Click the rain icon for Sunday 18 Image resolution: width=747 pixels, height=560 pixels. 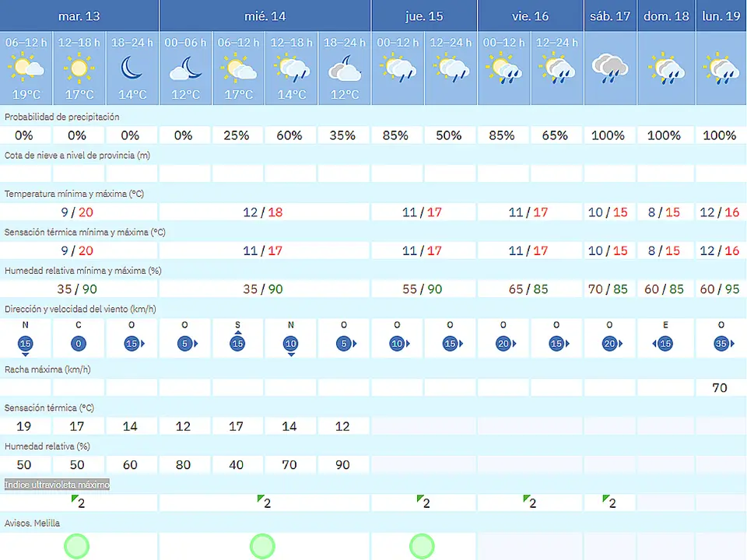point(666,70)
